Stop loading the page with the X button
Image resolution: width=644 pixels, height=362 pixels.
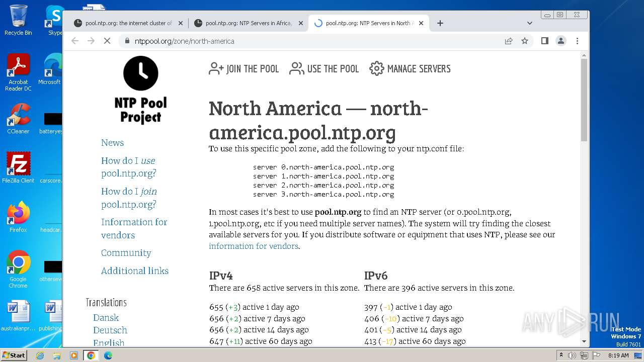coord(107,41)
